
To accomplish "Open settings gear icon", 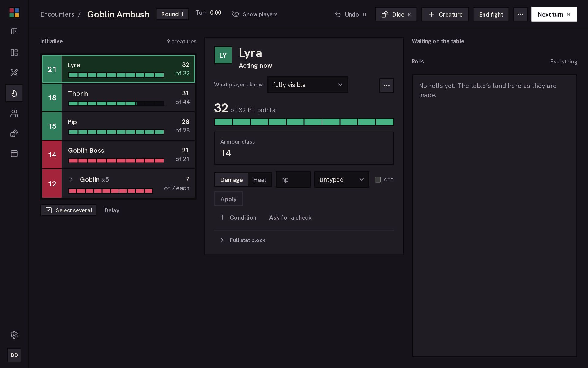I will pos(14,335).
